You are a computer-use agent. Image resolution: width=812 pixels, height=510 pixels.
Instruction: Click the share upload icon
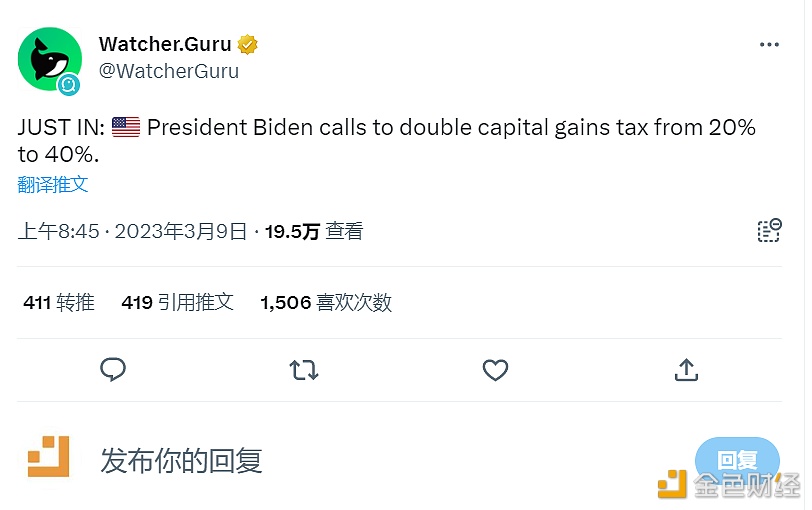pos(686,370)
